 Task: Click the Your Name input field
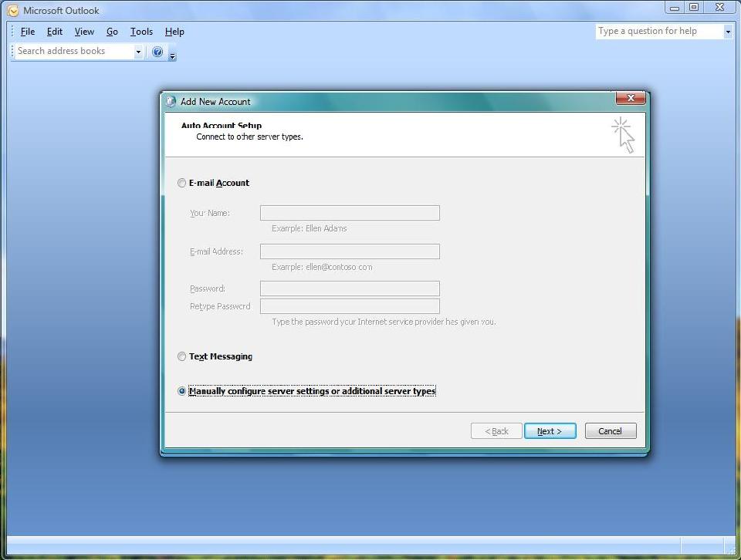coord(350,213)
